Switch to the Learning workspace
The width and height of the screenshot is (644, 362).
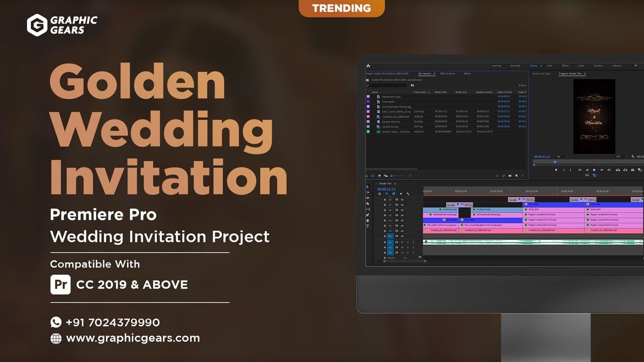coord(496,66)
